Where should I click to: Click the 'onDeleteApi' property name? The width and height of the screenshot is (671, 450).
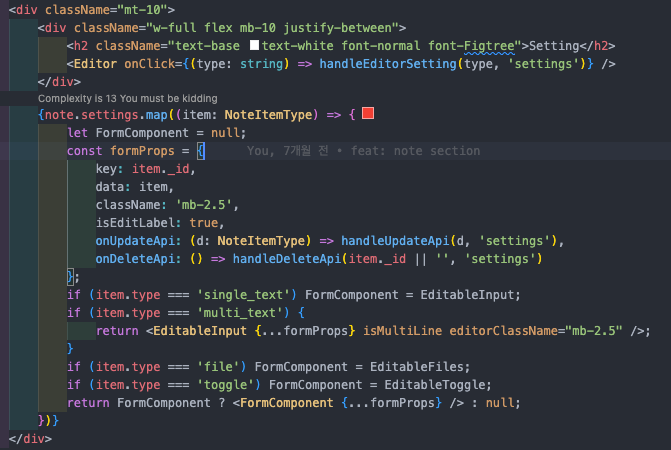pos(136,259)
